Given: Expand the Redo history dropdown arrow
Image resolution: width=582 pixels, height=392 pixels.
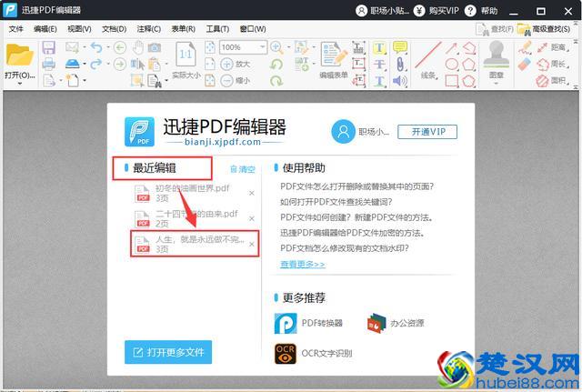Looking at the screenshot, I should (x=108, y=64).
